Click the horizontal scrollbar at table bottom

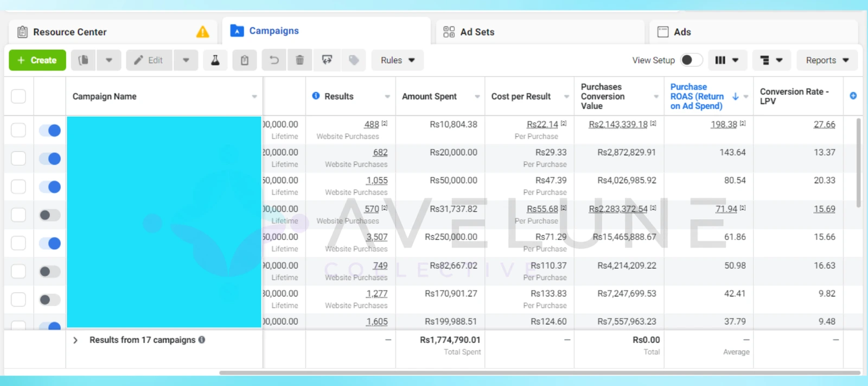(540, 373)
